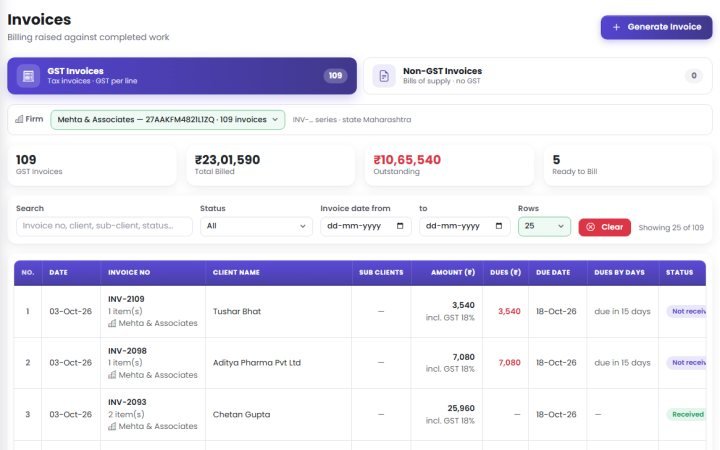Click the building icon beside Firm

click(19, 119)
